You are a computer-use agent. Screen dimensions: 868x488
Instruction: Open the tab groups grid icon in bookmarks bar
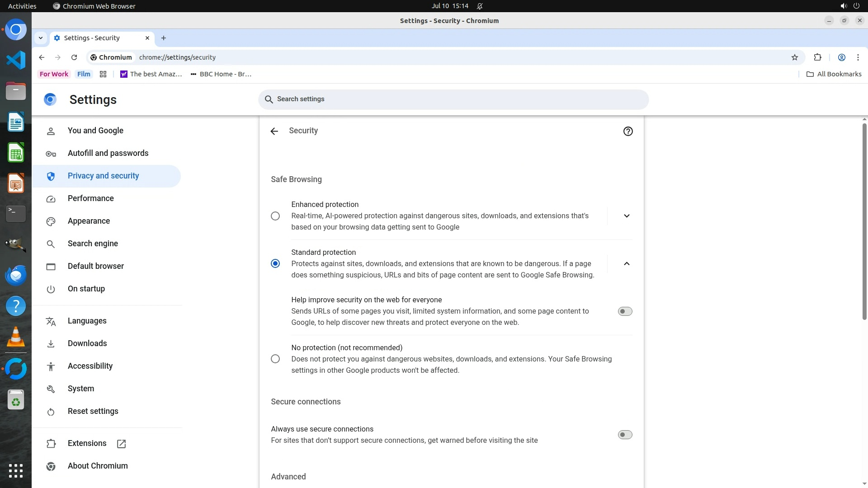click(x=103, y=74)
